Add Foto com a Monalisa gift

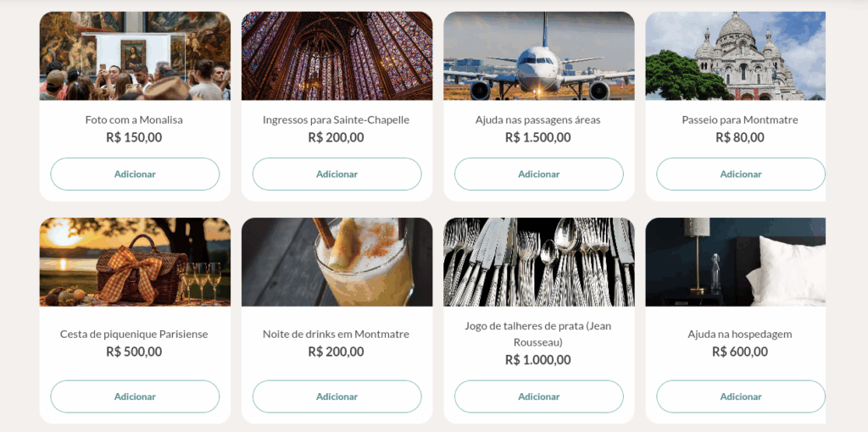135,174
